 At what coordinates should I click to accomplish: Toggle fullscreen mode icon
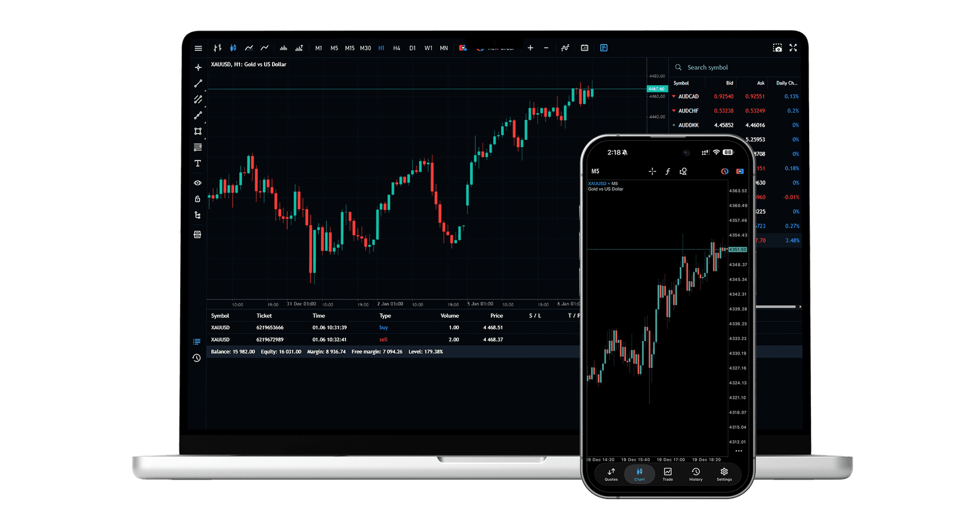coord(793,48)
